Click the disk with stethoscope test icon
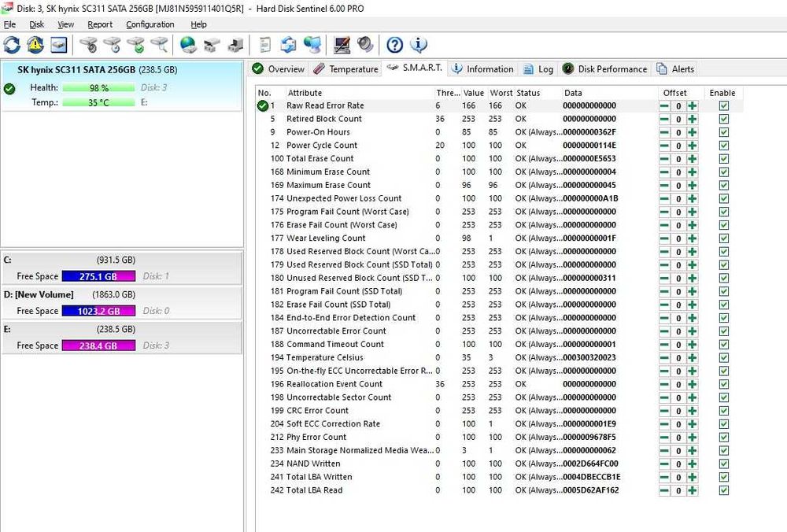 89,45
